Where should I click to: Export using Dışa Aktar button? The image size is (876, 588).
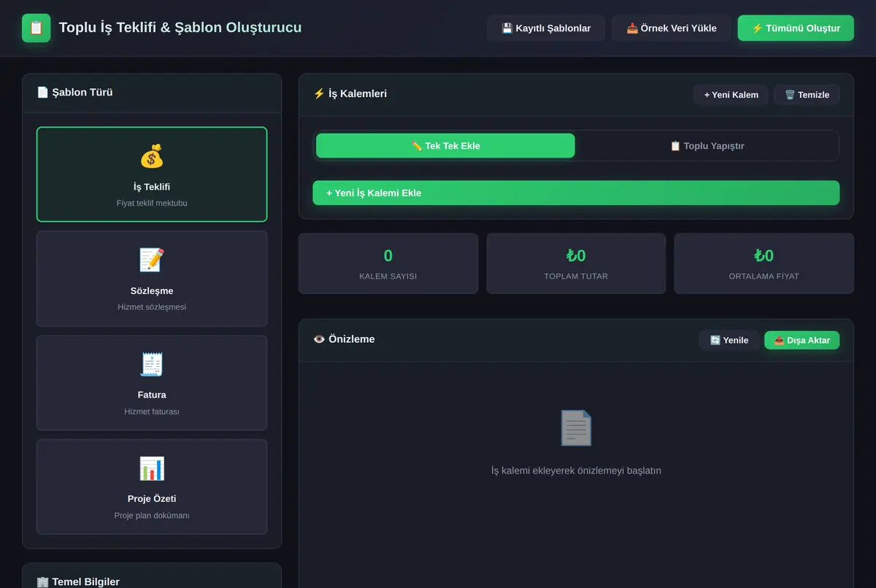tap(802, 340)
